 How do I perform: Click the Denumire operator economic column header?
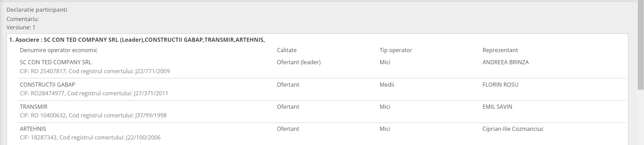(59, 50)
